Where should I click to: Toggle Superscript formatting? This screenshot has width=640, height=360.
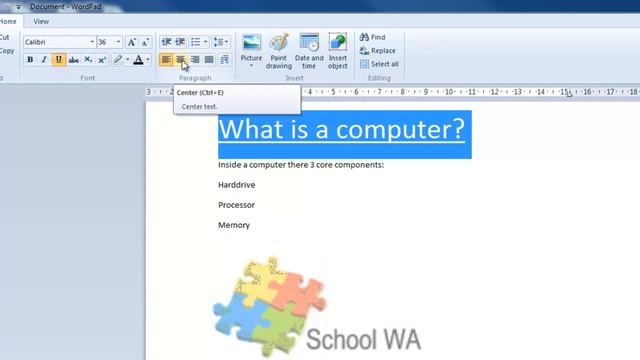[102, 60]
